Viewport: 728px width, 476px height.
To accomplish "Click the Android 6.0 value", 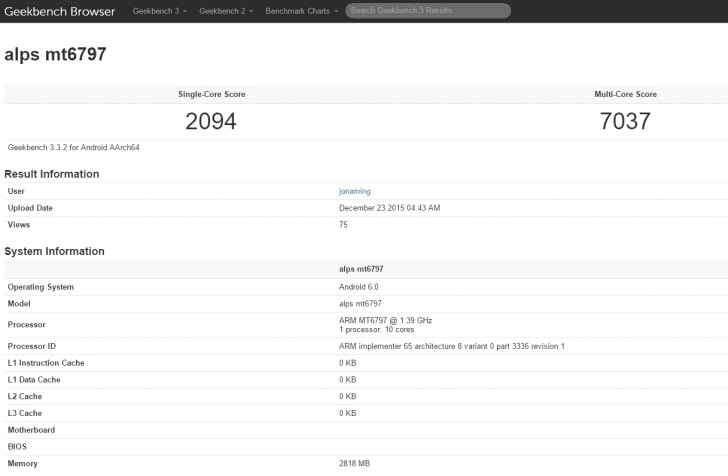I will coord(359,287).
